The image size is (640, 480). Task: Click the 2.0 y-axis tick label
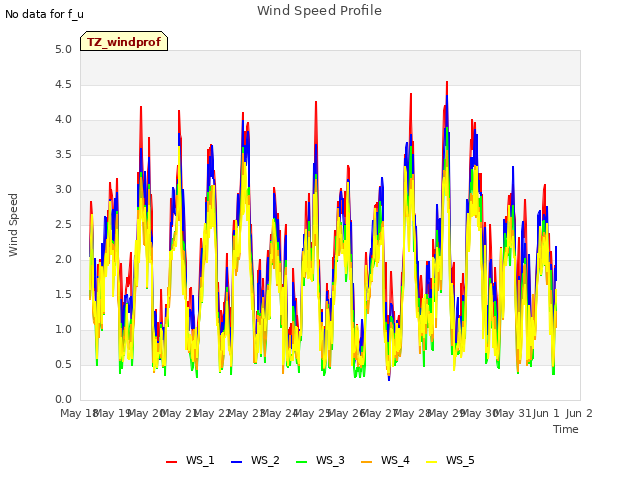tap(64, 260)
